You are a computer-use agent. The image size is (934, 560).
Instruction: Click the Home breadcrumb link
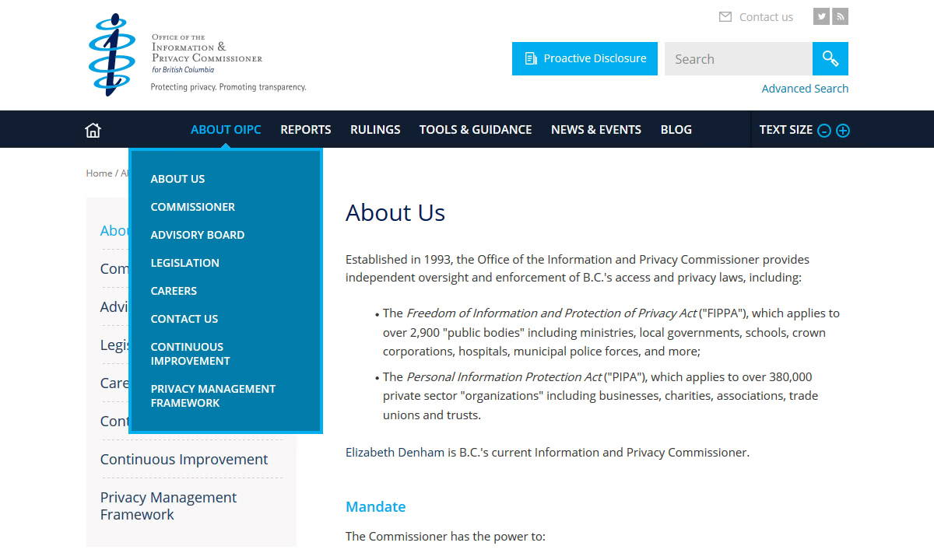click(x=99, y=173)
